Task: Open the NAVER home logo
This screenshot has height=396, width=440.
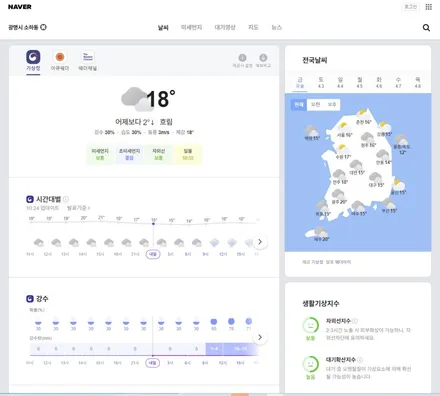Action: [20, 7]
